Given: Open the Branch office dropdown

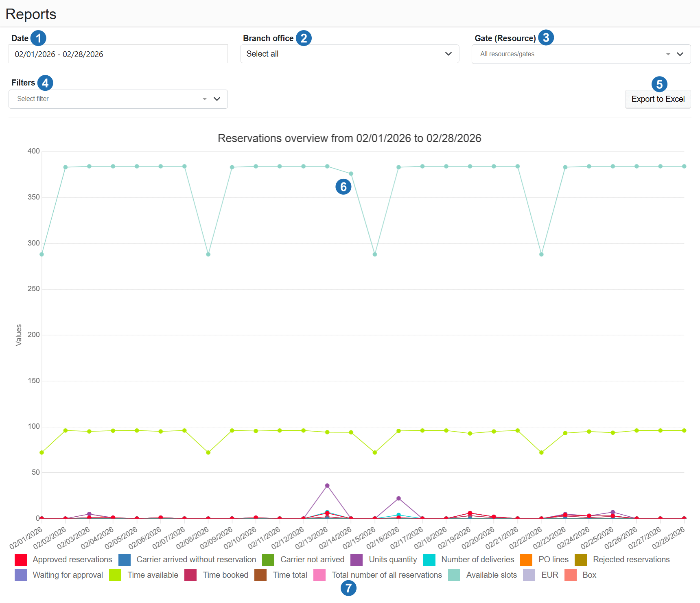Looking at the screenshot, I should (x=349, y=54).
